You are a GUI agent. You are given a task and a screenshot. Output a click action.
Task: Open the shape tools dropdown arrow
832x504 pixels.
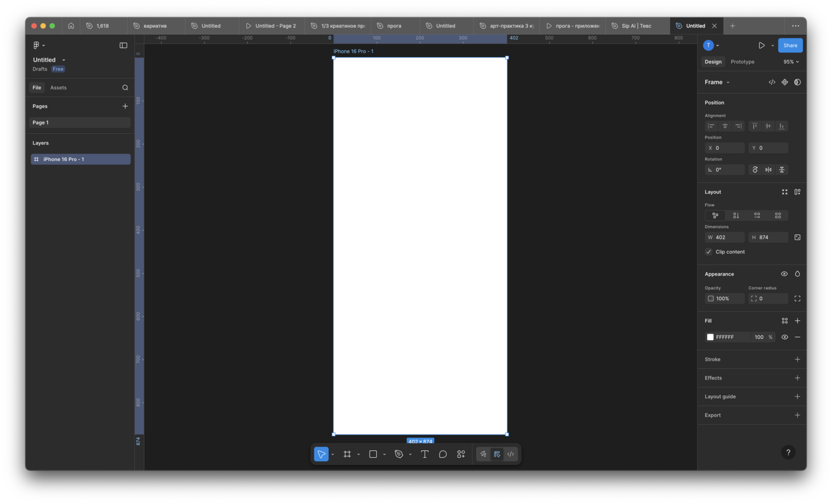384,455
